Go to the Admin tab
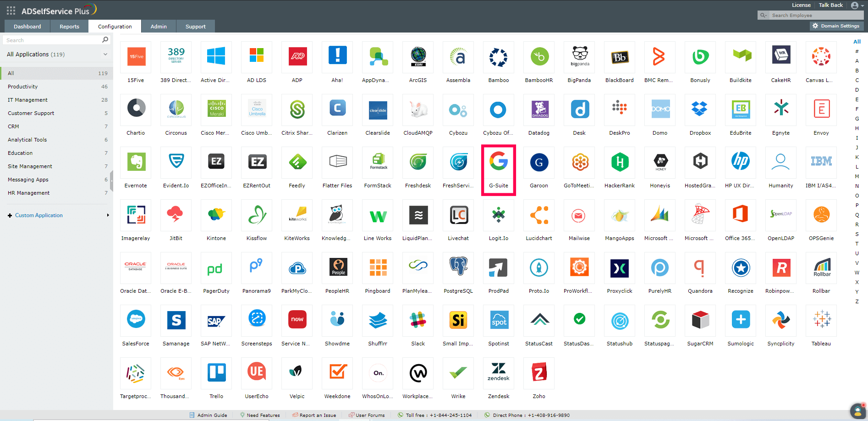 pos(159,27)
